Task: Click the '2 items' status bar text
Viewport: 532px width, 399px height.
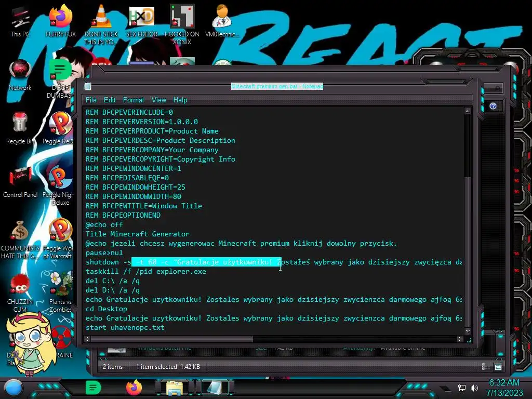Action: click(x=113, y=367)
